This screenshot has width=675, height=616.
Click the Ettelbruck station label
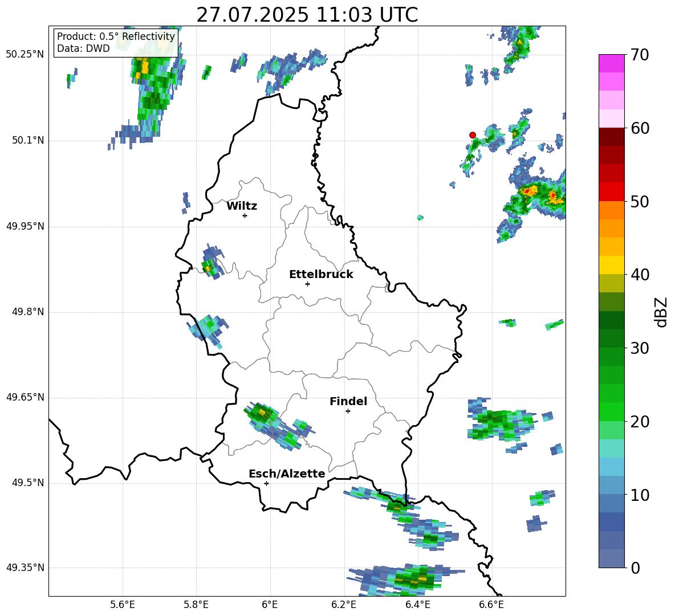pos(321,275)
